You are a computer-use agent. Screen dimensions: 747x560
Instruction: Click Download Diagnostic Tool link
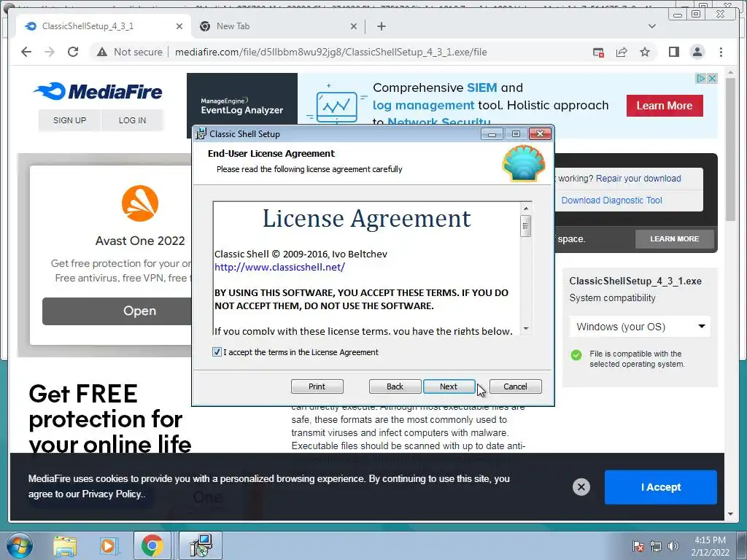(612, 200)
